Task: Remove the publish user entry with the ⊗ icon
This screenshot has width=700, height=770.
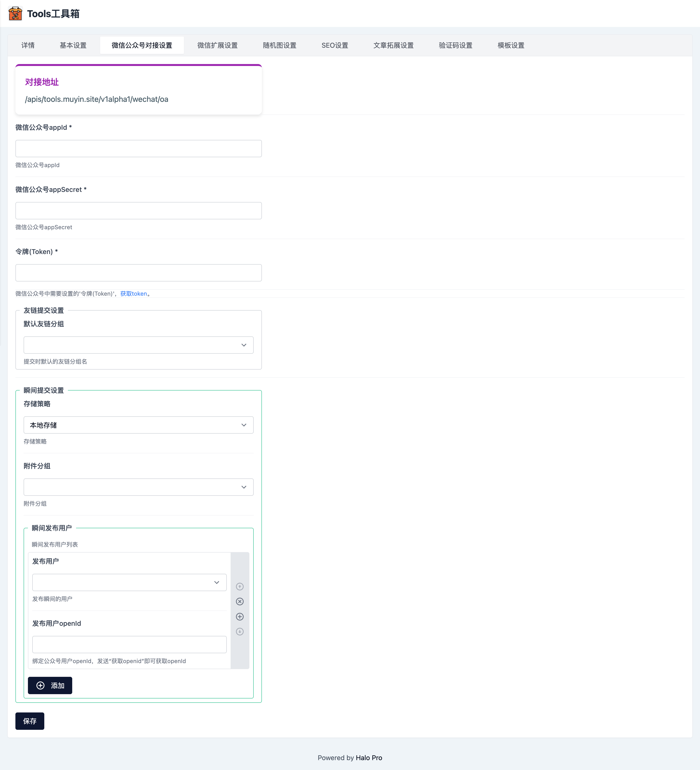Action: (240, 601)
